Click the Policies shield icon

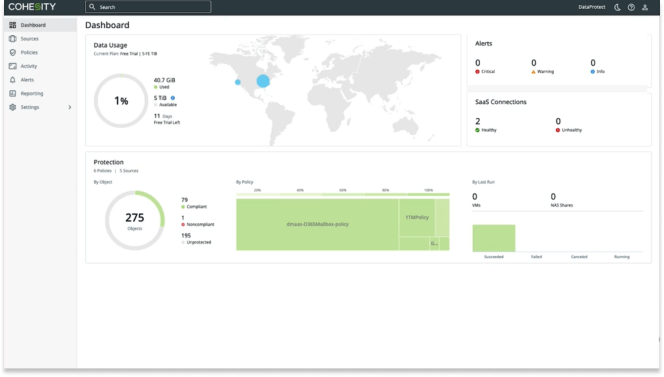pyautogui.click(x=13, y=53)
